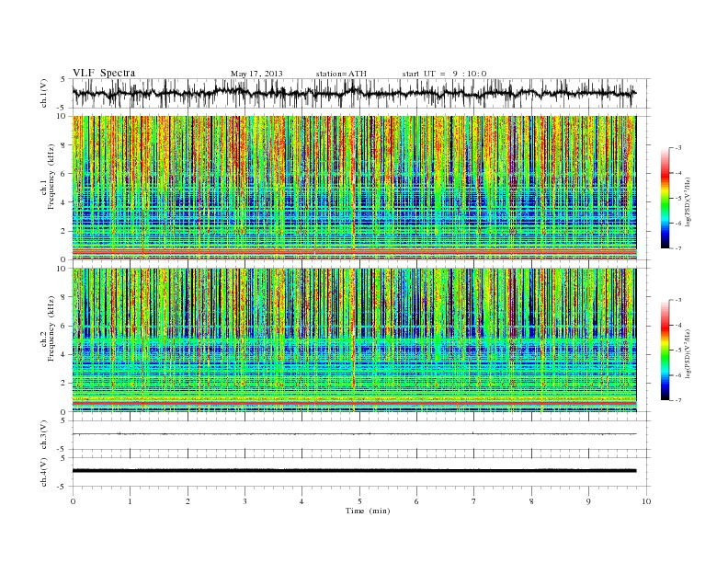Click the "-5" tick on ch.4(V) axis

pos(63,487)
